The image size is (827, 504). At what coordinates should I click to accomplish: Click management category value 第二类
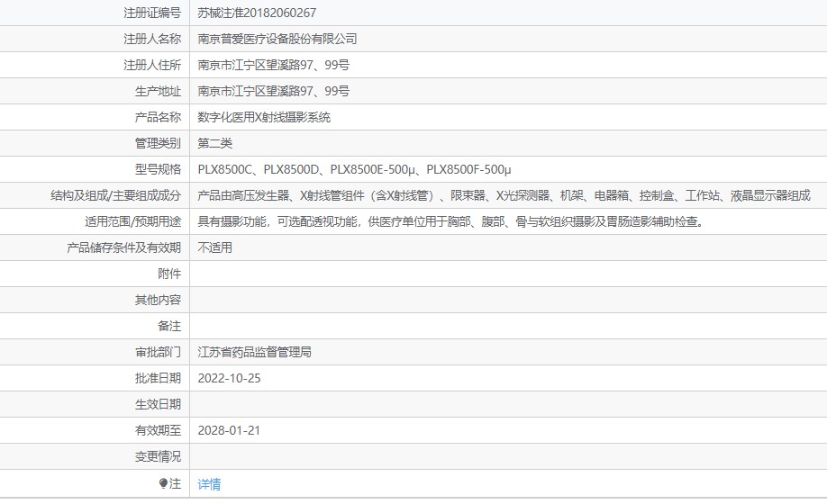(215, 143)
